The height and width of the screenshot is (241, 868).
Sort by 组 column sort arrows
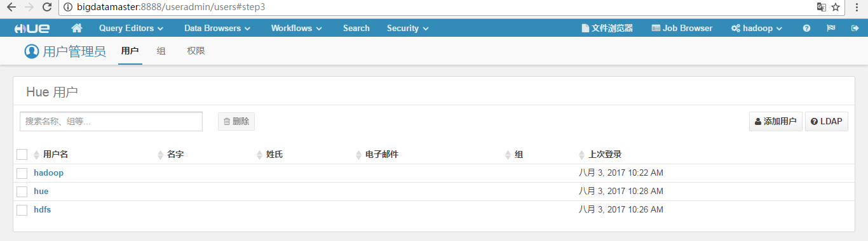(508, 155)
